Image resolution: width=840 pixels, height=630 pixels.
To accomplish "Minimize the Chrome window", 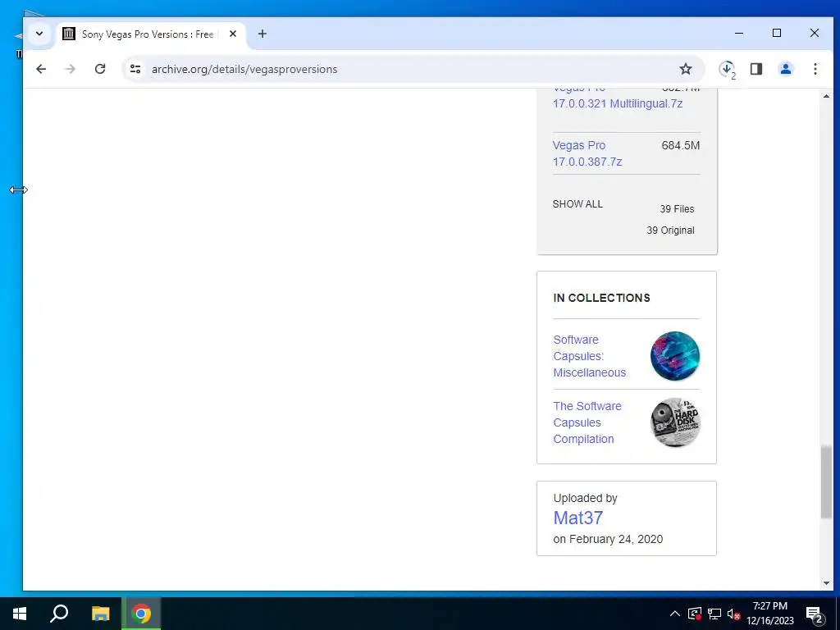I will [739, 33].
